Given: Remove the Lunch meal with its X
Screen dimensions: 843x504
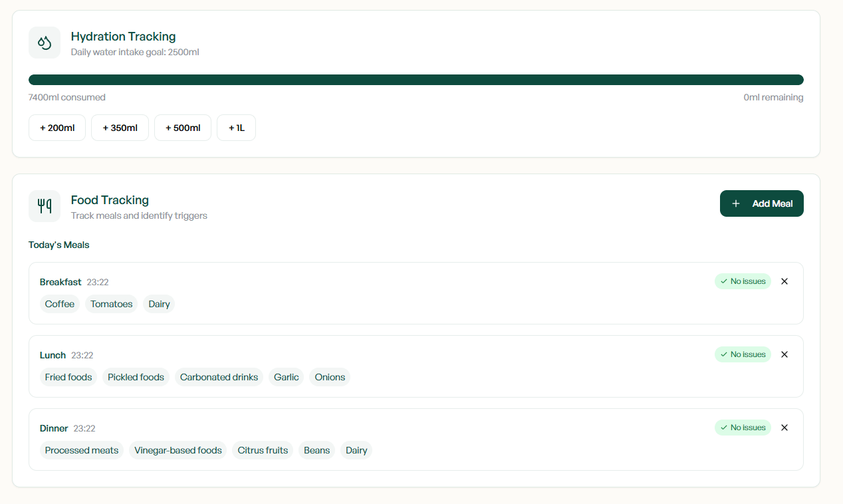Looking at the screenshot, I should click(x=784, y=354).
